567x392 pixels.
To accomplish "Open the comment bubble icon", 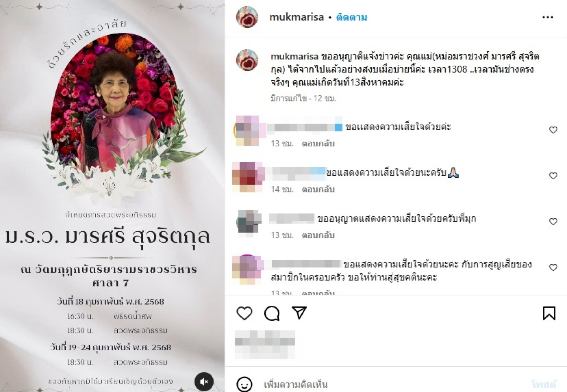I will coord(272,313).
